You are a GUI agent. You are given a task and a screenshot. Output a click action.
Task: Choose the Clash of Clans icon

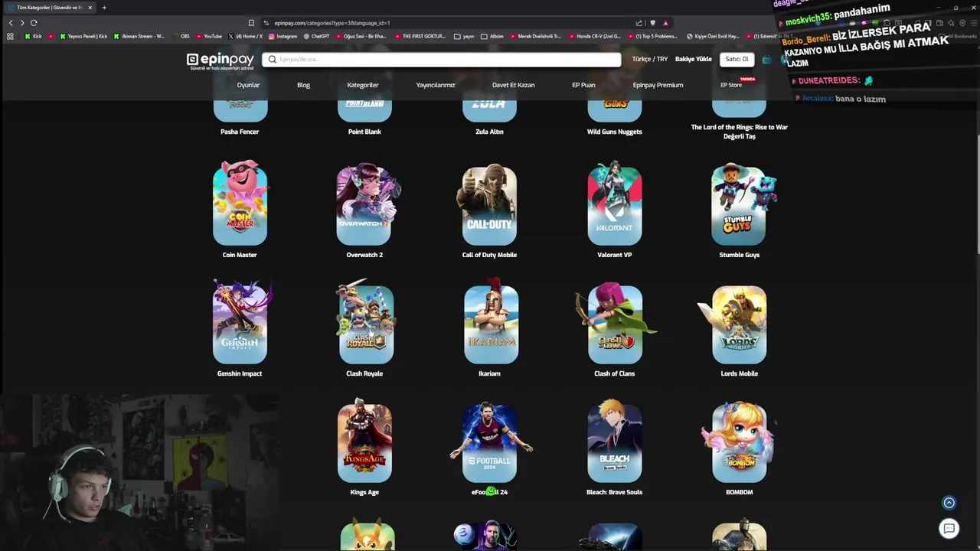coord(615,321)
